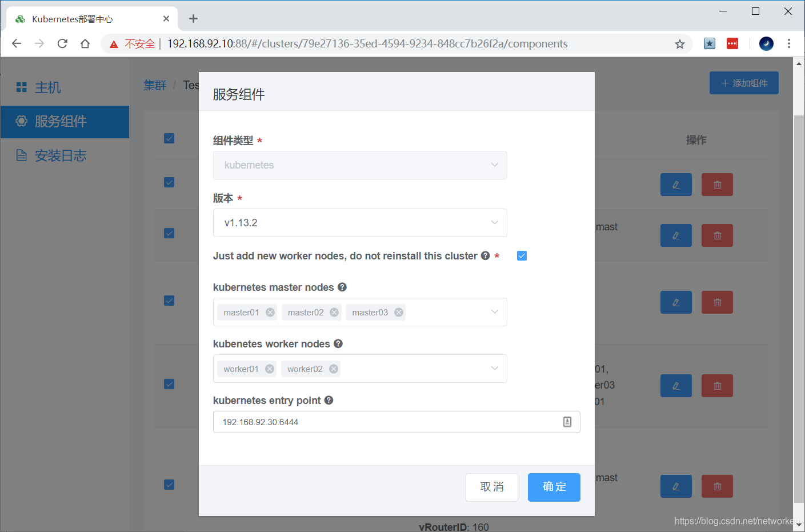Click the red extension icon

732,43
